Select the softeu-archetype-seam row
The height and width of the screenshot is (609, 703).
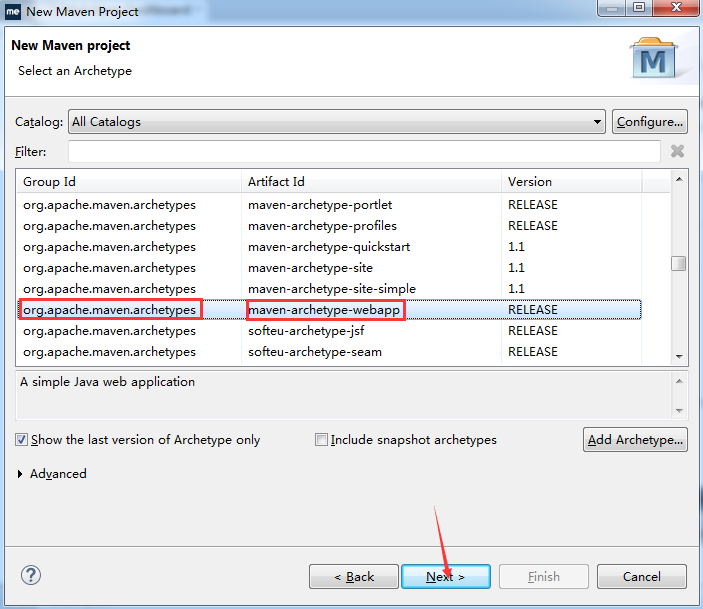330,352
